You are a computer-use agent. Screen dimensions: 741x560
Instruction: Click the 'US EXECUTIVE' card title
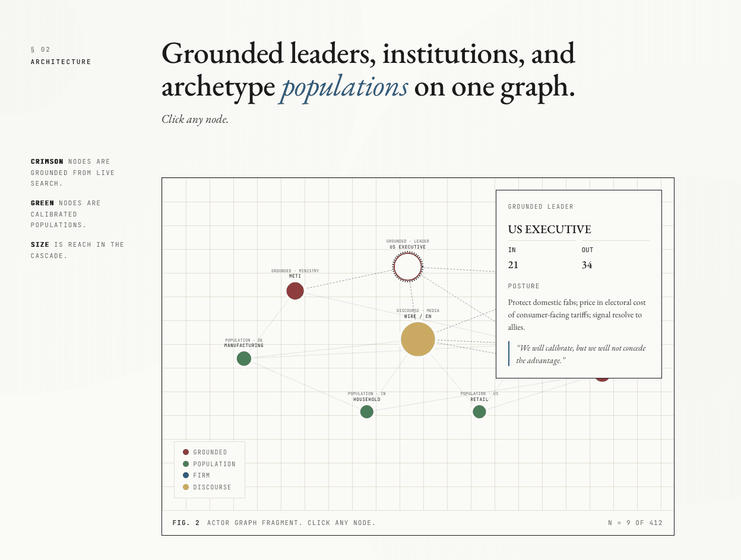pyautogui.click(x=550, y=230)
